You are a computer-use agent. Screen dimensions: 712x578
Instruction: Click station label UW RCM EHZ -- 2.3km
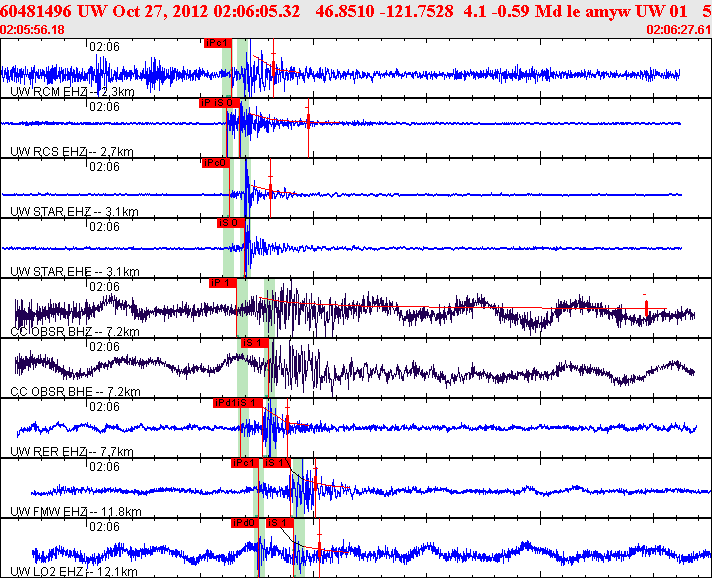pyautogui.click(x=72, y=92)
